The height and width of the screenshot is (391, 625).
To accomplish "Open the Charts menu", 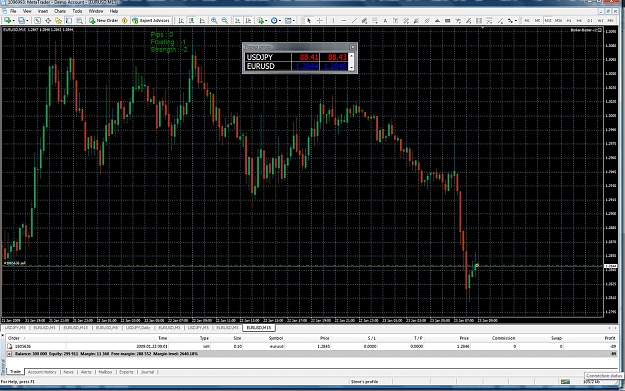I will pos(60,11).
